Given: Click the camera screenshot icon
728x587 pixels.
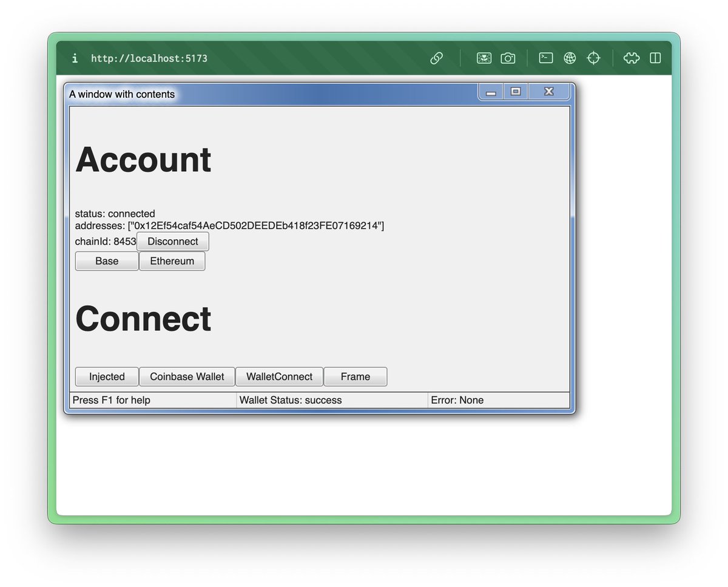Looking at the screenshot, I should pos(508,58).
